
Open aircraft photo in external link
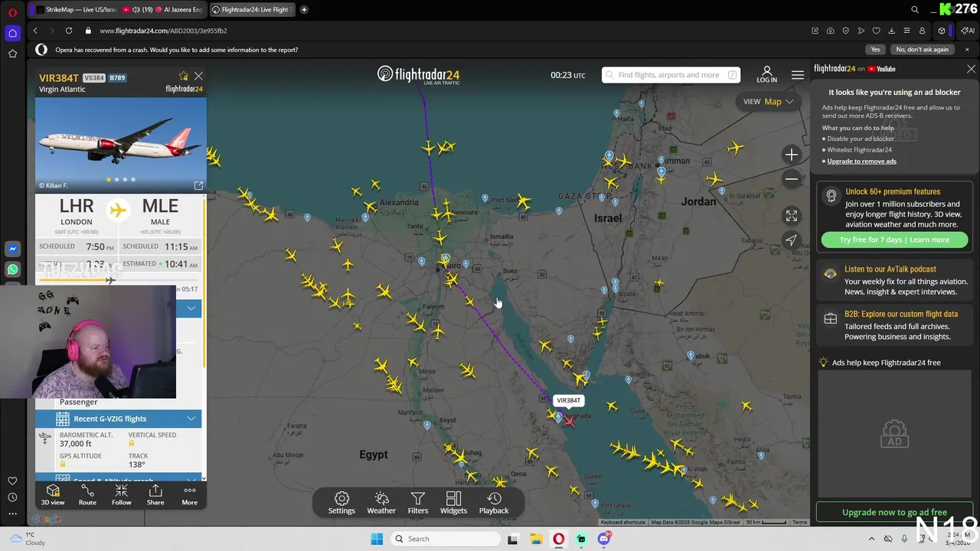(198, 185)
